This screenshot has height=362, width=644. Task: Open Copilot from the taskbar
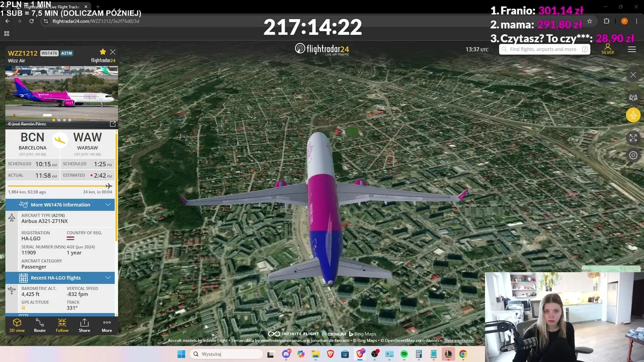coord(301,354)
